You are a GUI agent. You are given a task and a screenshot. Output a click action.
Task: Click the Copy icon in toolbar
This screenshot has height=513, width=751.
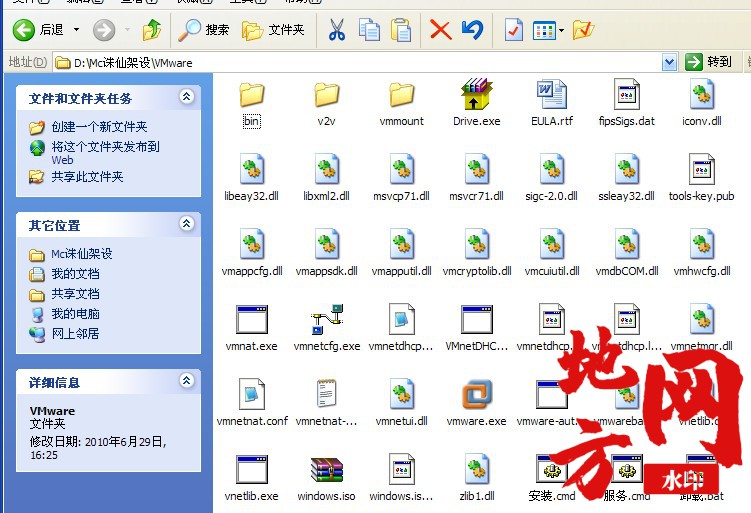[369, 30]
